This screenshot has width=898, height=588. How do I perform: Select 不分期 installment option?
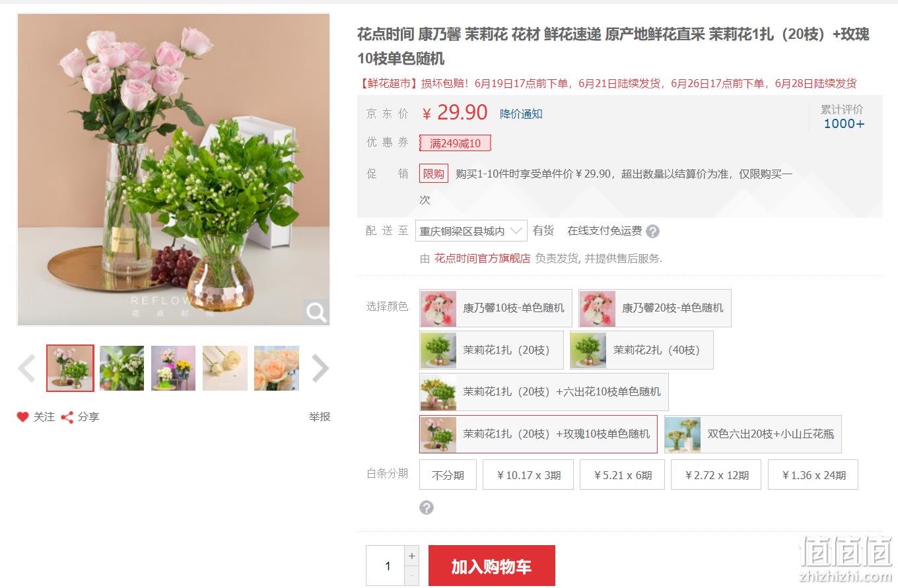[448, 474]
